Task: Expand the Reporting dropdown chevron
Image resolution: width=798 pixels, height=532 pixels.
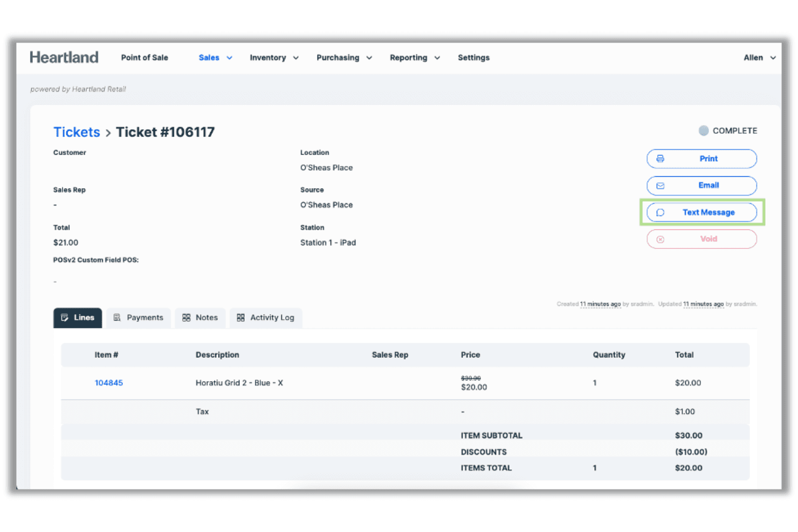Action: point(437,58)
